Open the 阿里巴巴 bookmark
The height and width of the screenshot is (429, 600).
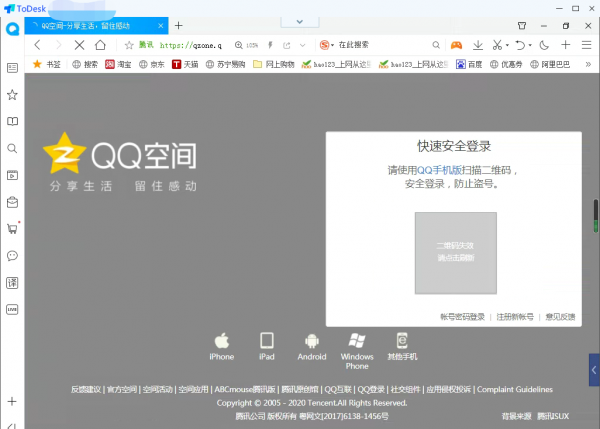(550, 64)
